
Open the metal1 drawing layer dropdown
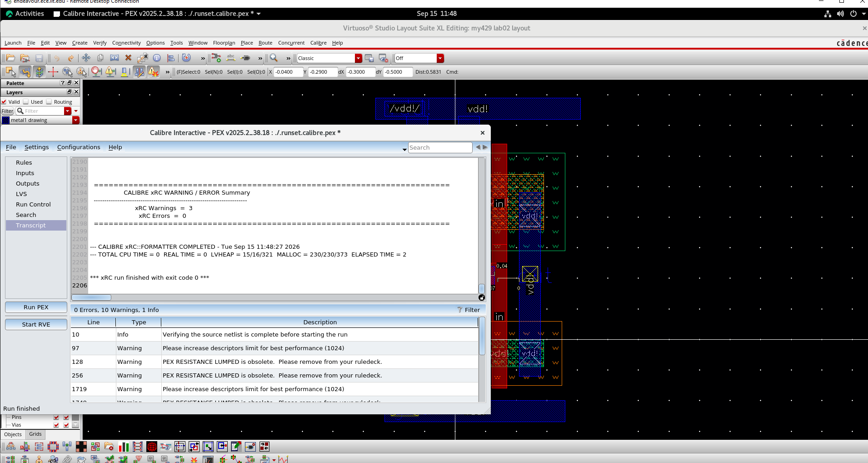(x=76, y=120)
